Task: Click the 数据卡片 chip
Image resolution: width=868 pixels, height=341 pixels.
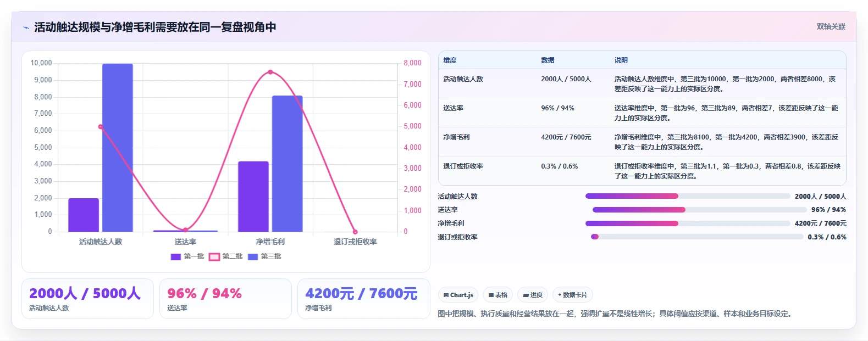Action: point(573,295)
